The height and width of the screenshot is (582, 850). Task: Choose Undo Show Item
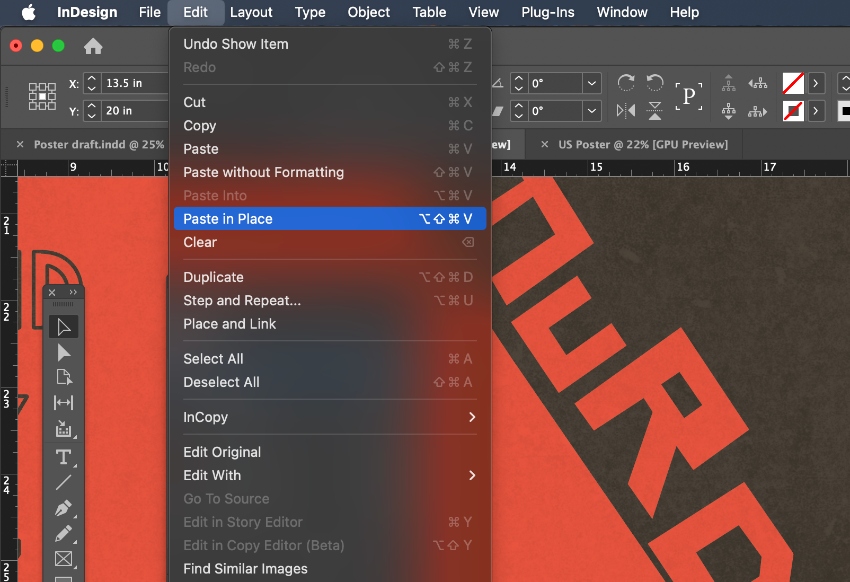330,44
